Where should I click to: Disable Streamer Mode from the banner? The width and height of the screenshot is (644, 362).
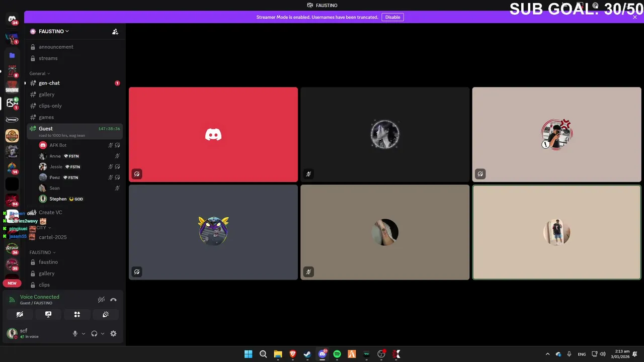(392, 17)
